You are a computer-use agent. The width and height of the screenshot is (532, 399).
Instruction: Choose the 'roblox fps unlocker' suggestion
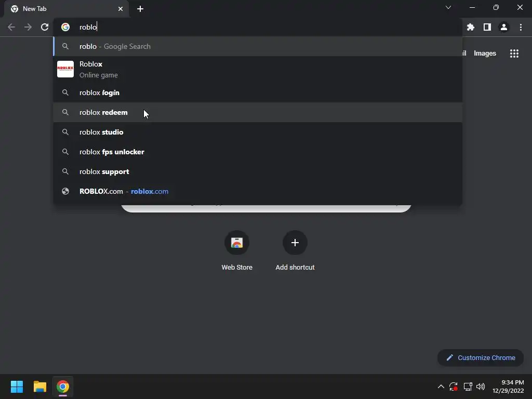(258, 152)
